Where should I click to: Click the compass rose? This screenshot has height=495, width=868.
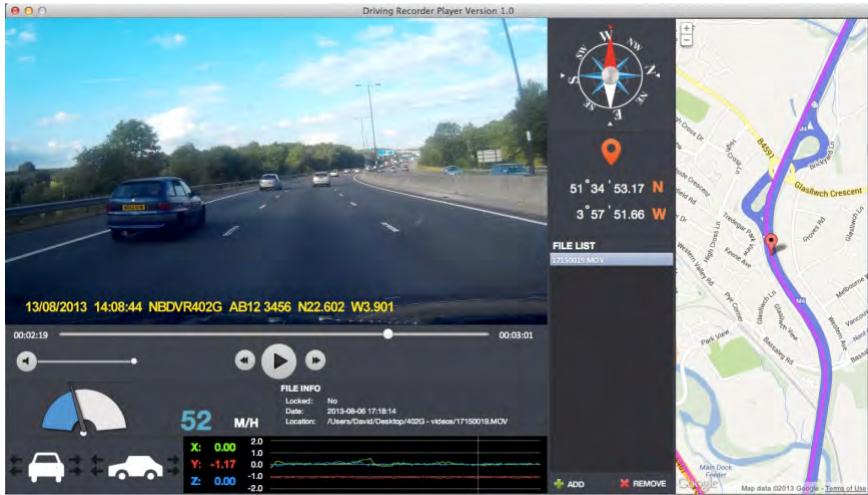[x=609, y=74]
